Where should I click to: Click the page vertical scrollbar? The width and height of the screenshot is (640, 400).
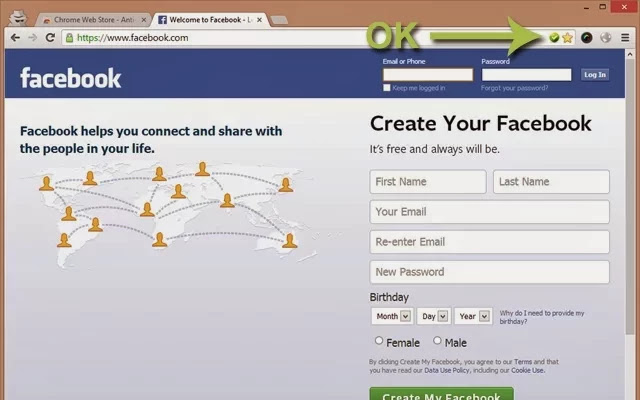pos(631,204)
